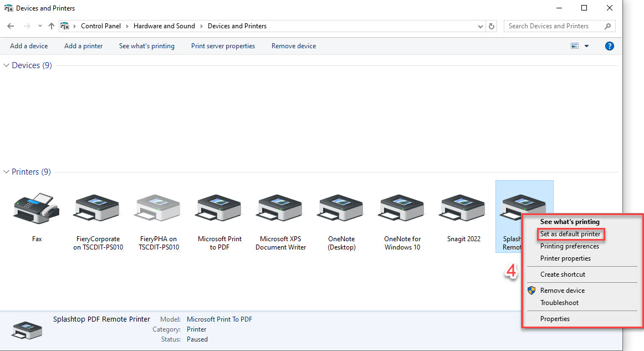Maximize the Devices and Printers window
The width and height of the screenshot is (644, 351).
[x=584, y=8]
